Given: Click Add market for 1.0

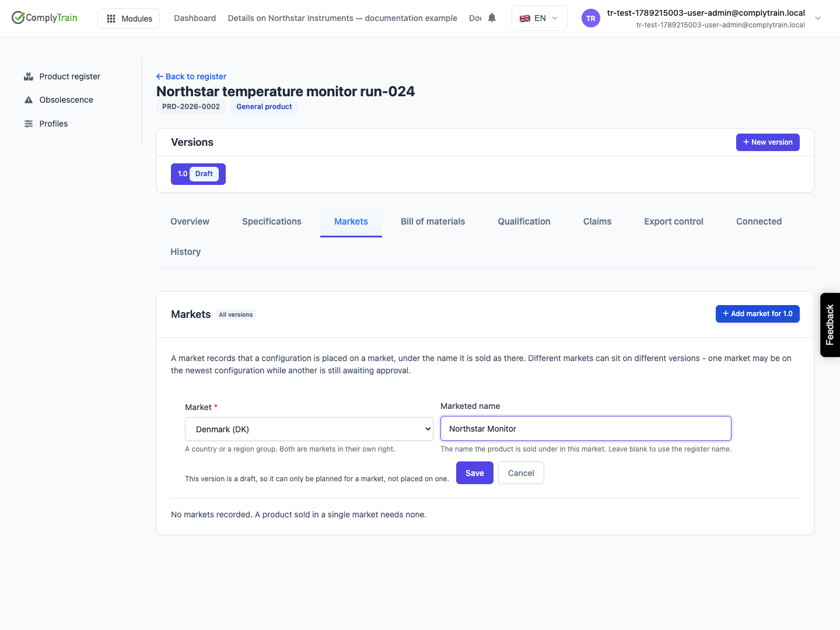Looking at the screenshot, I should (758, 314).
